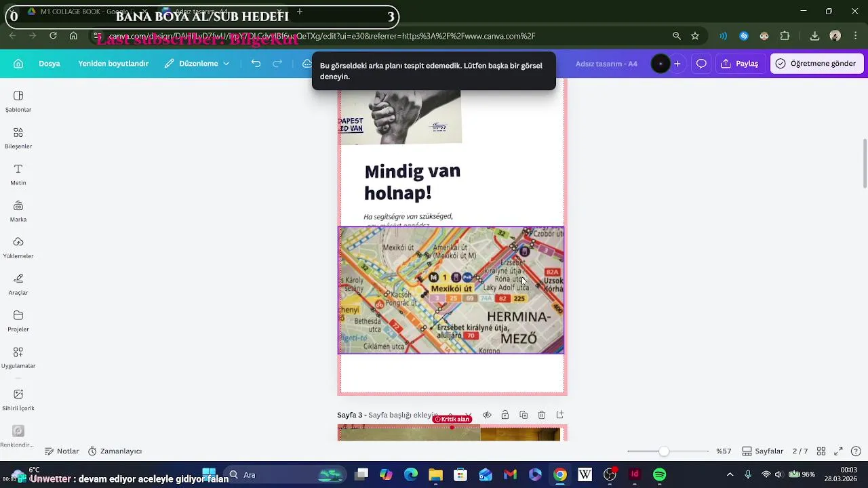
Task: Open Uygulamalar apps panel
Action: (18, 357)
